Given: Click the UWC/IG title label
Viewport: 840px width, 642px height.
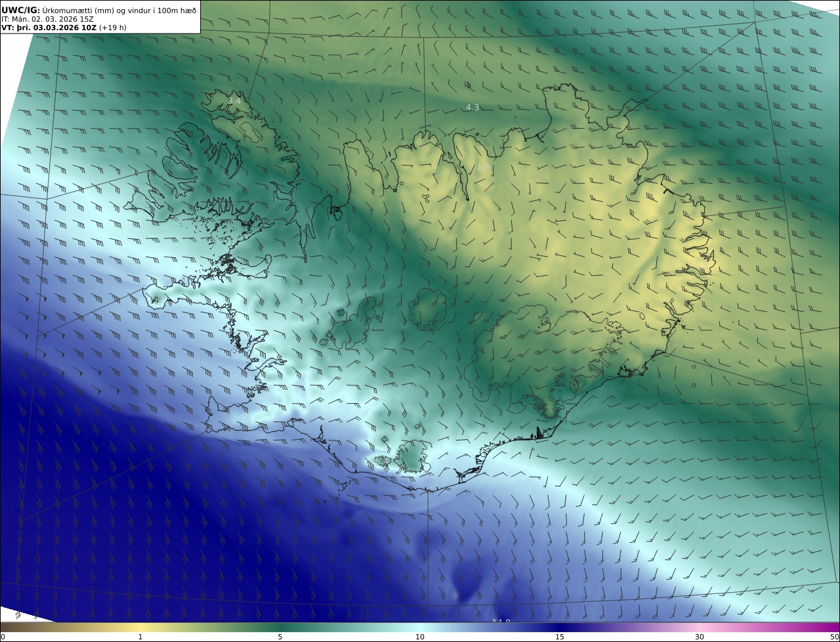Looking at the screenshot, I should (21, 10).
